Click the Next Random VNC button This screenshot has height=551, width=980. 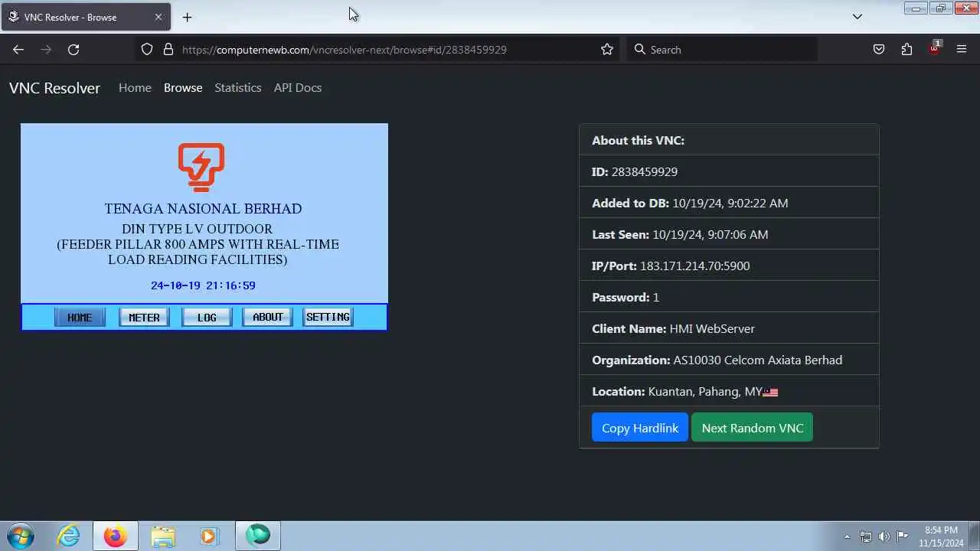(753, 428)
